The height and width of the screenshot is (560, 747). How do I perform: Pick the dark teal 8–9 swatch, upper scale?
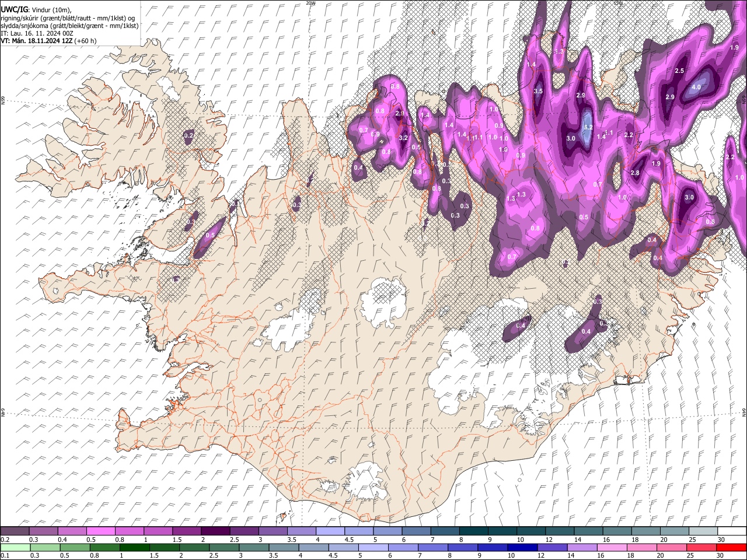[473, 531]
